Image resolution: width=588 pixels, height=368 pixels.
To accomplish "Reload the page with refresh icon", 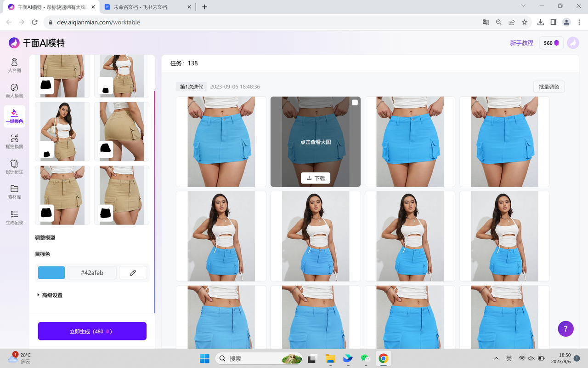I will click(x=34, y=22).
